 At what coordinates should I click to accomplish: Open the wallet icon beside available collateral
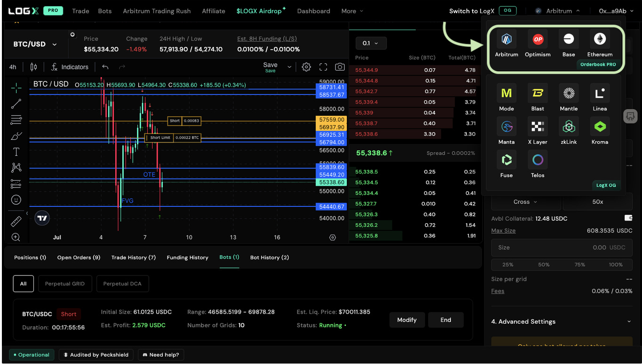[628, 218]
